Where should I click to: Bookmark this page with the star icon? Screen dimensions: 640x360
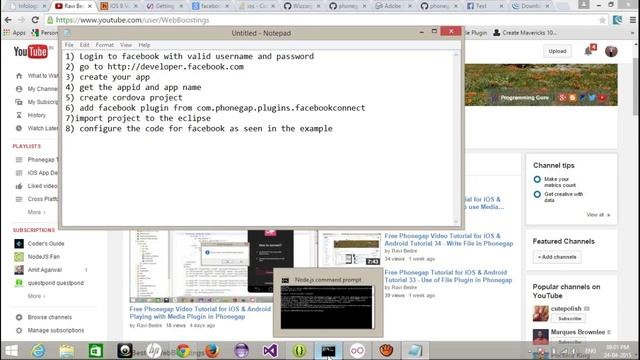coord(602,20)
